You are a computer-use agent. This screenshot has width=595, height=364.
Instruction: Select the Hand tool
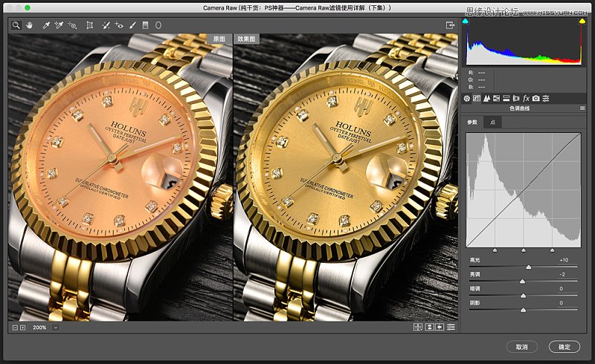[30, 25]
